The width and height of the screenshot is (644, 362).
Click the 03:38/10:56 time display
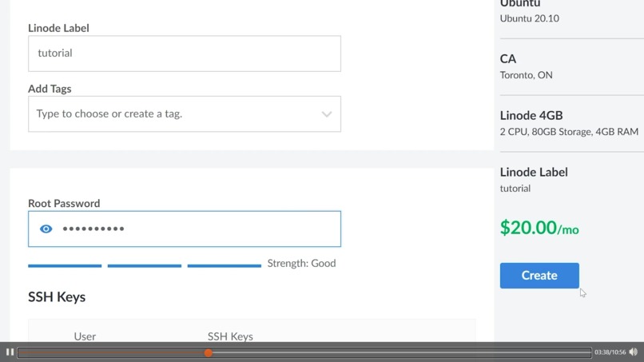[x=610, y=352]
